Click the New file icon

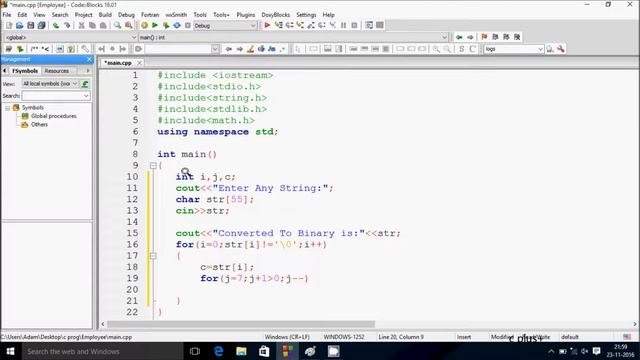click(9, 25)
